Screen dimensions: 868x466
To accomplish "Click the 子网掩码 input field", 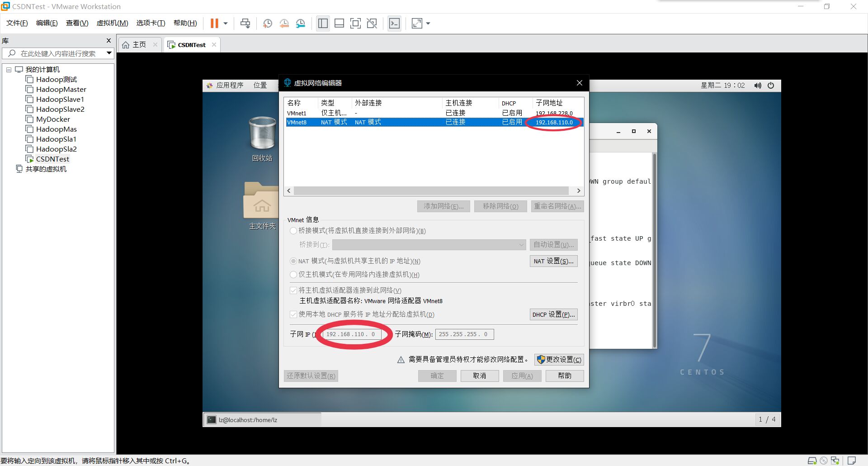I will (465, 334).
